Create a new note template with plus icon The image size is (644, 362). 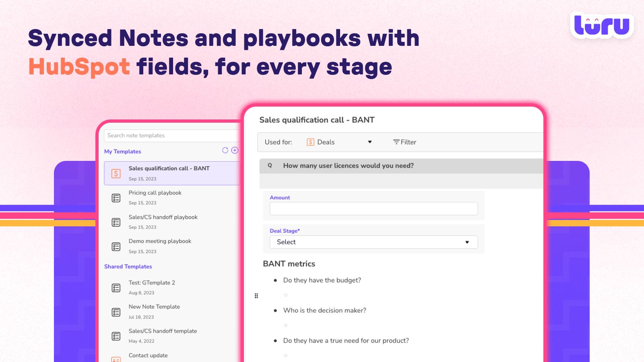[x=235, y=150]
